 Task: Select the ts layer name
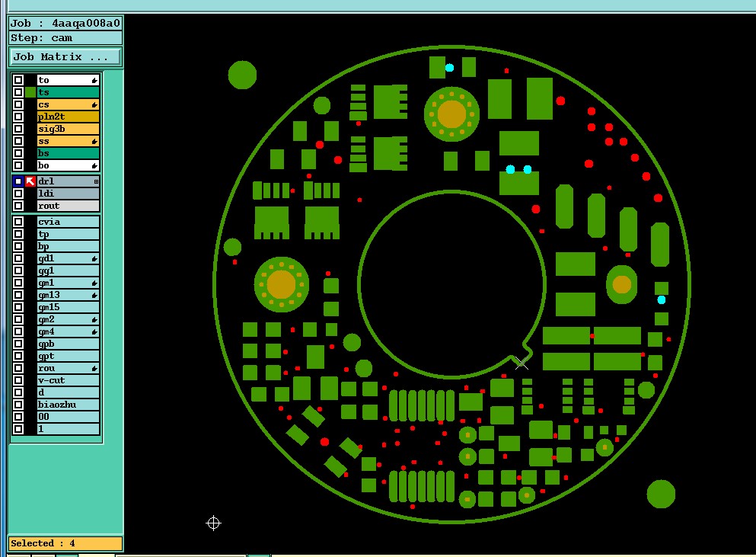[x=68, y=92]
